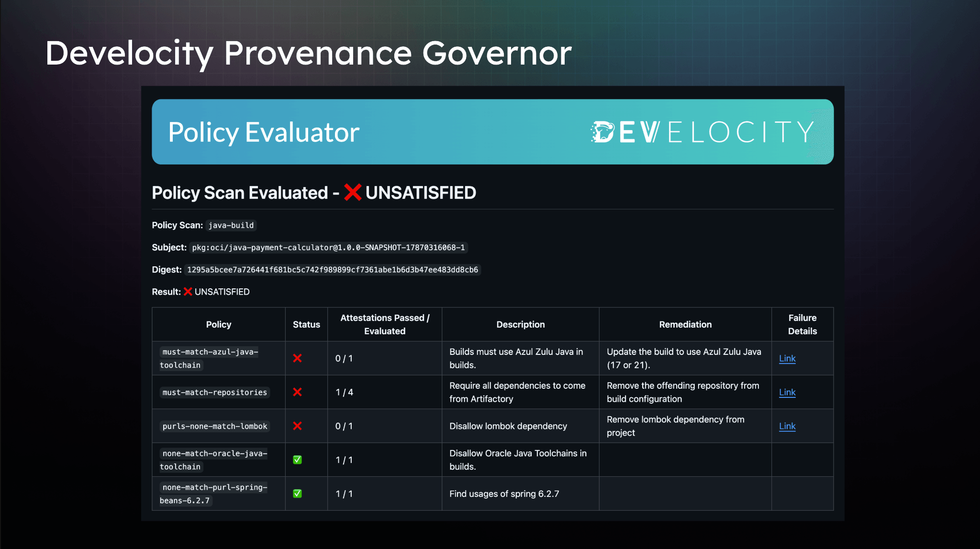Open the failure details Link for purls-none-match-lombok
This screenshot has width=980, height=549.
(x=787, y=426)
